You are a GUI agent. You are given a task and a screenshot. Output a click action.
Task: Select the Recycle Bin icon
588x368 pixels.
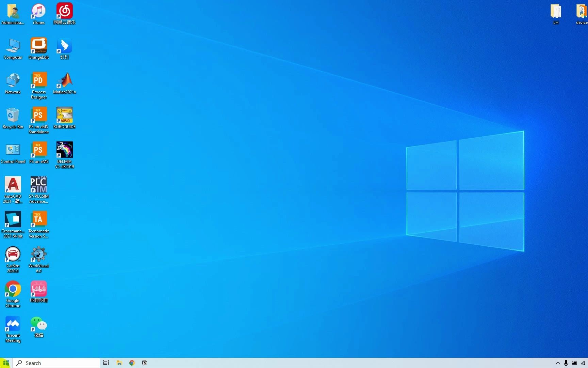tap(13, 118)
